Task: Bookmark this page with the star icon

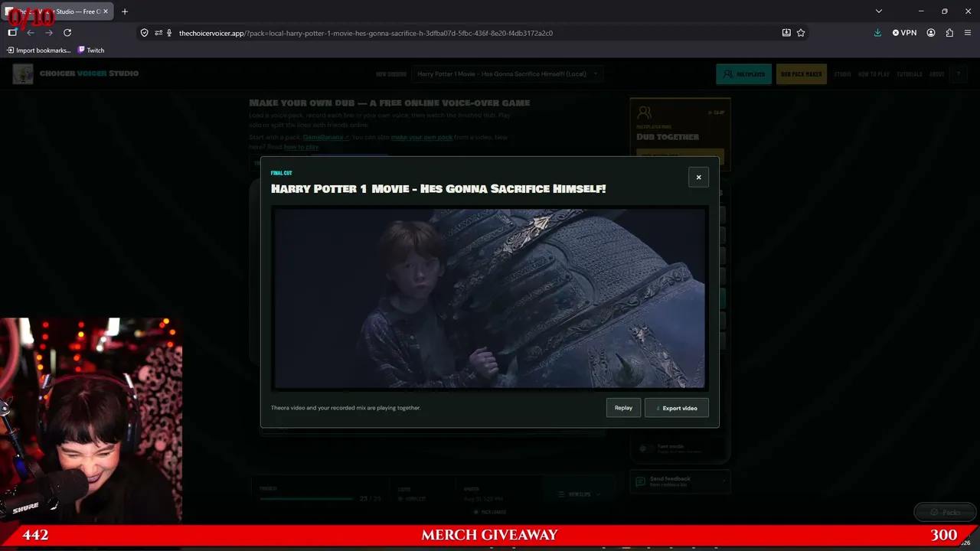Action: (801, 33)
